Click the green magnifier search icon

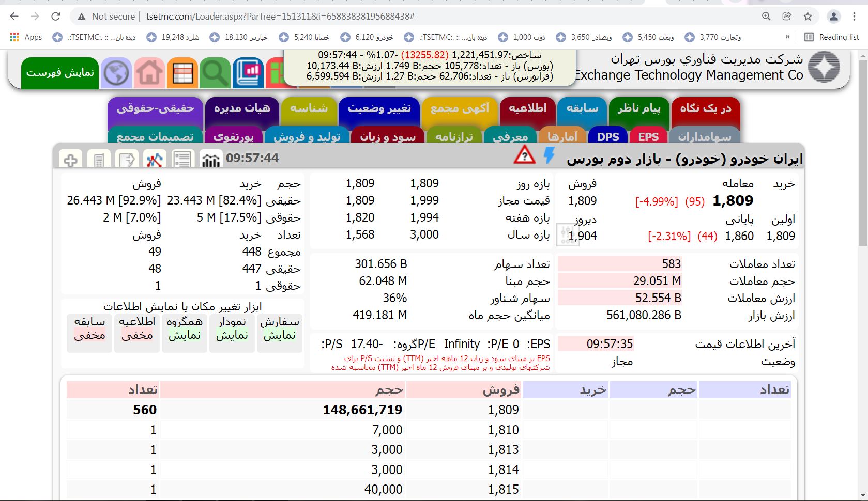click(x=215, y=73)
